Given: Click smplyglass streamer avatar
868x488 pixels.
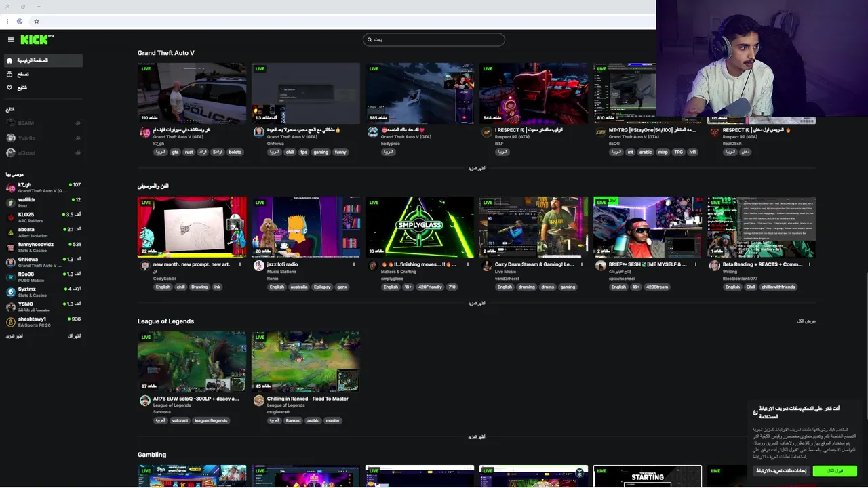Looking at the screenshot, I should (x=372, y=266).
